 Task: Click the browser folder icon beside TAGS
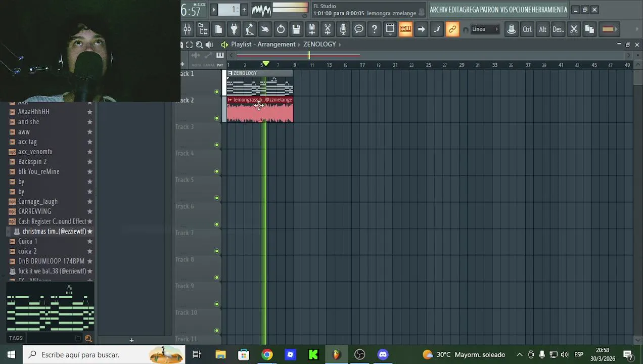[x=77, y=338]
